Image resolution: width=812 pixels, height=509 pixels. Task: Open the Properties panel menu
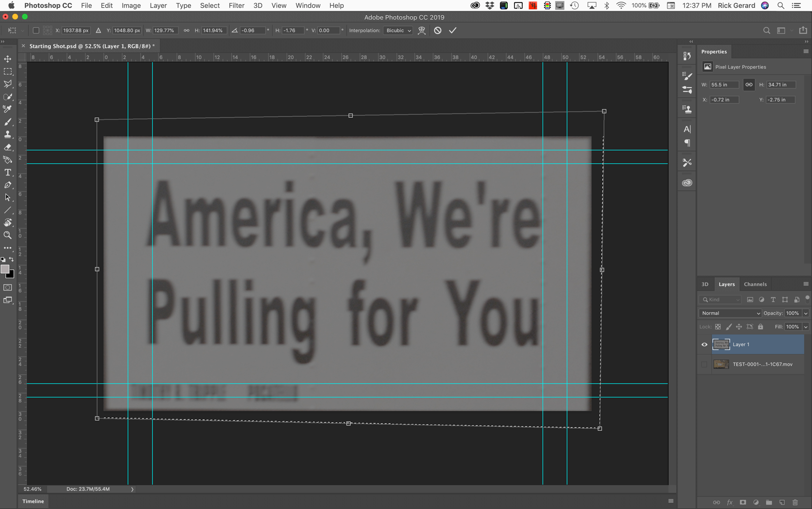[806, 51]
